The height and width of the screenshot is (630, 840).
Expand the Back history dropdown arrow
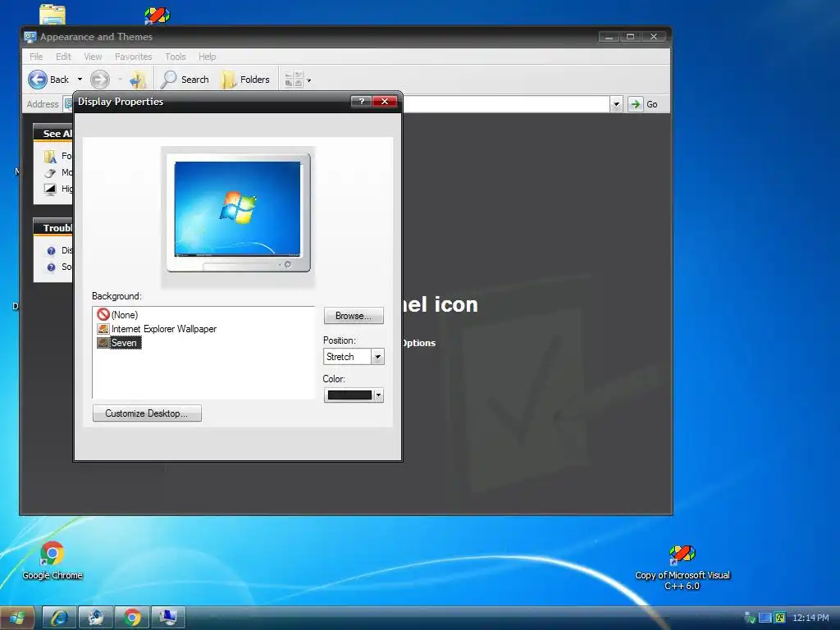click(80, 80)
